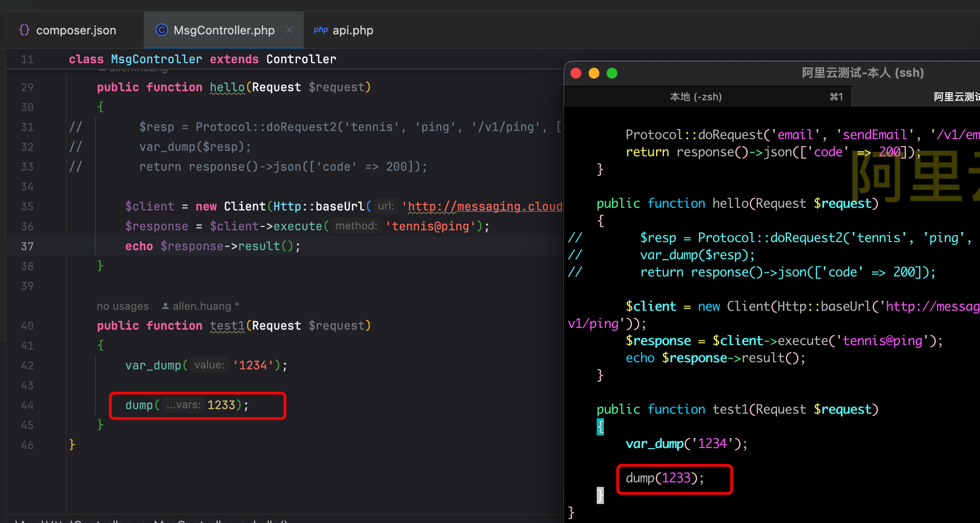Screen dimensions: 980x523
Task: Click the class icon on MsgController.php tab
Action: tap(161, 30)
